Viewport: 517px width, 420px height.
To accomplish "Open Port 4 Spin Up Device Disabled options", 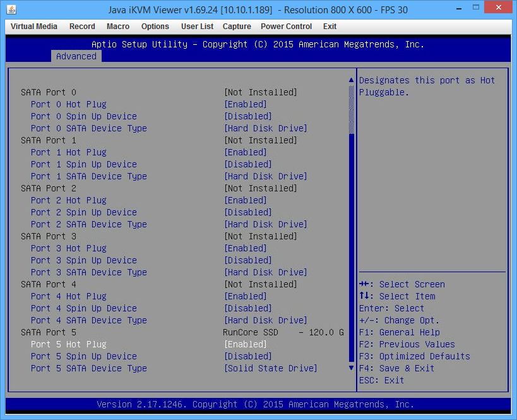I will point(248,308).
